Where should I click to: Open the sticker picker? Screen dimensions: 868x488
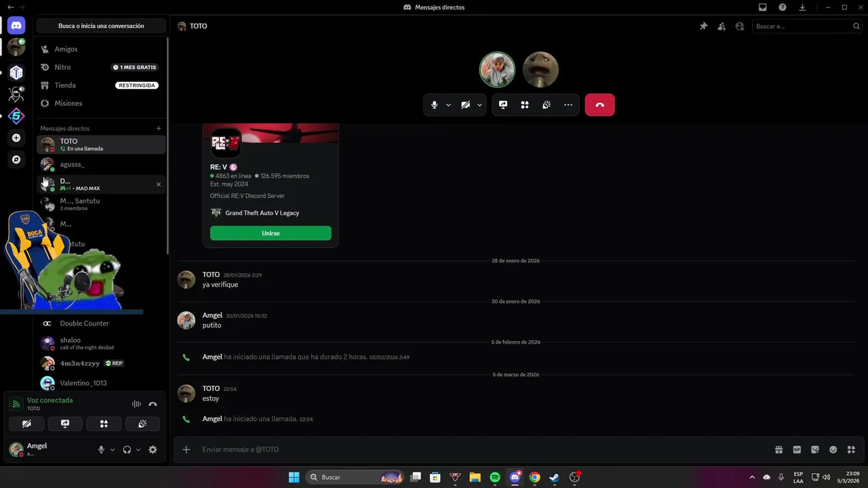point(815,449)
